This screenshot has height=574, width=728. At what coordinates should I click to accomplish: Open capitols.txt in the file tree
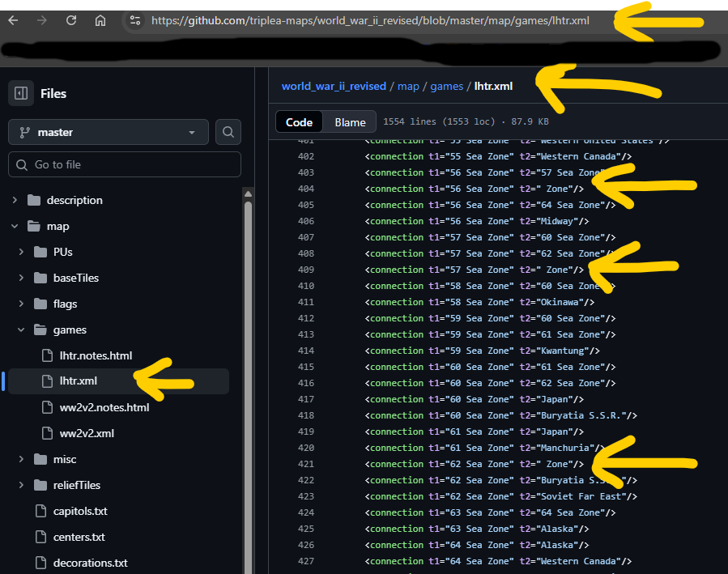pos(80,512)
